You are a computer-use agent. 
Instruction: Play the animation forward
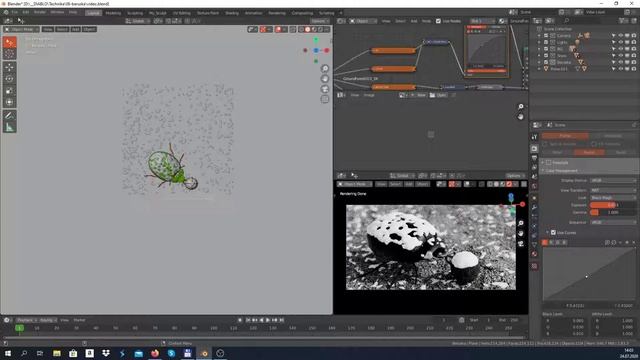268,320
